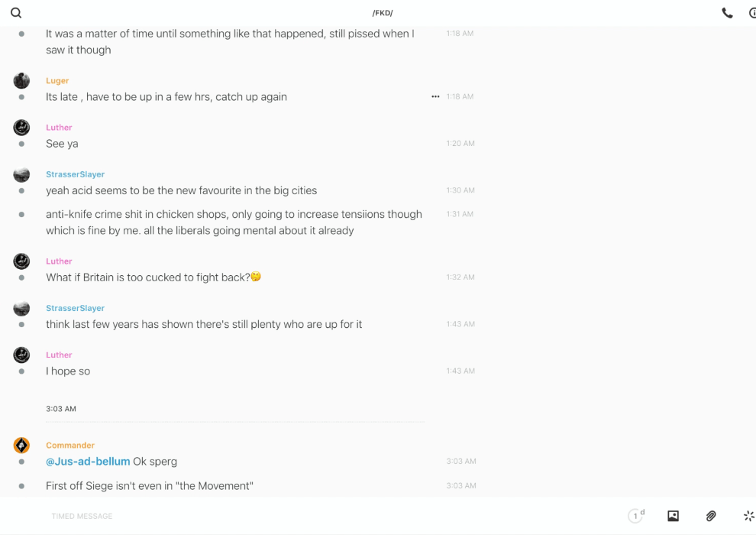Click Luther's avatar above "See ya"
The height and width of the screenshot is (535, 756).
click(21, 128)
